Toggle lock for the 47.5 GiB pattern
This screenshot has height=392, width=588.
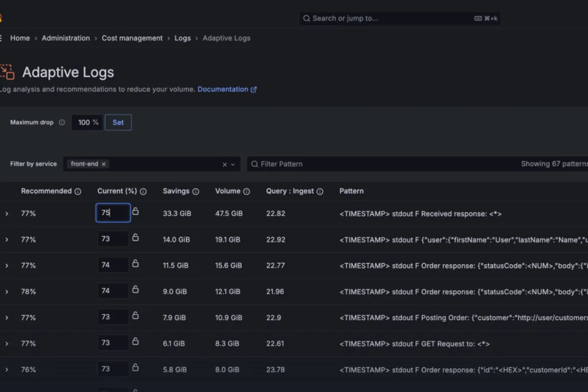[136, 211]
